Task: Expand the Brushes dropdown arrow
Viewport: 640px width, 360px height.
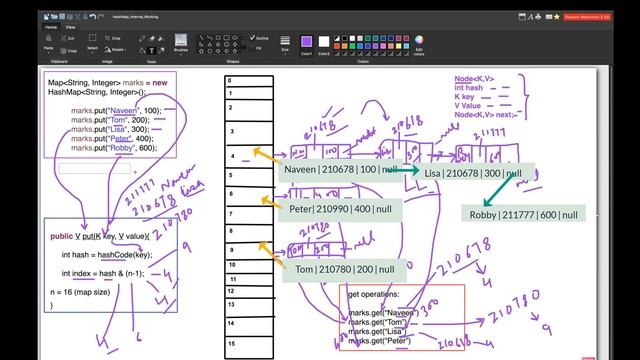Action: pyautogui.click(x=181, y=55)
